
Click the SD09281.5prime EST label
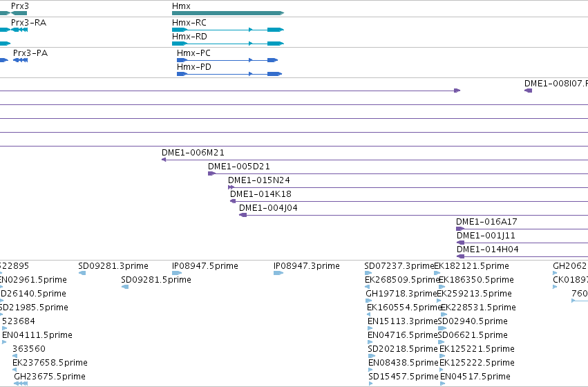(156, 280)
